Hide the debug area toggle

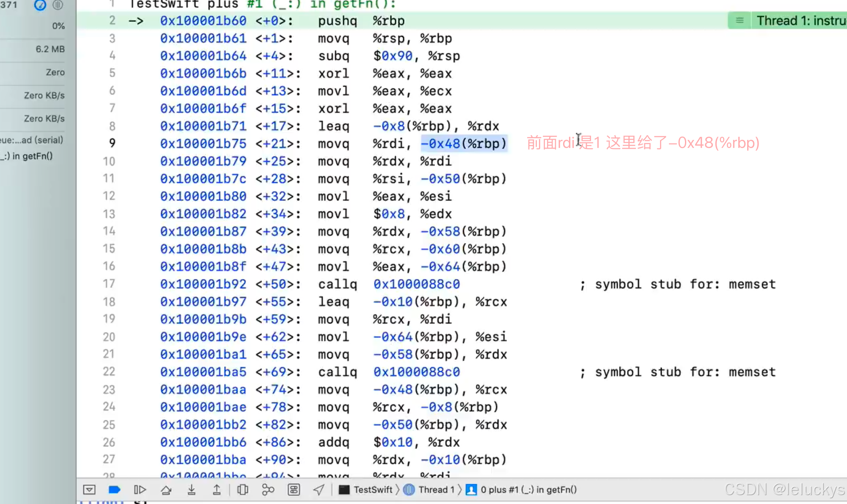[89, 490]
